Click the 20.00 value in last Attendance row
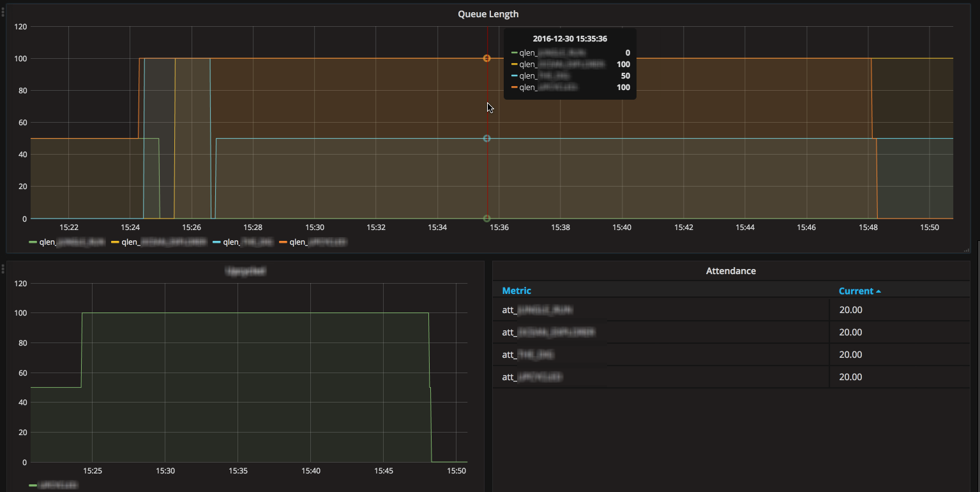This screenshot has height=492, width=980. (850, 377)
